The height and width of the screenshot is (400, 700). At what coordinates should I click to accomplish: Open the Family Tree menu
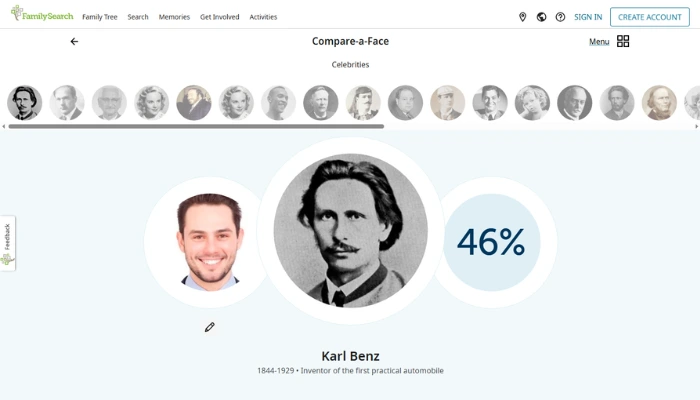(99, 17)
